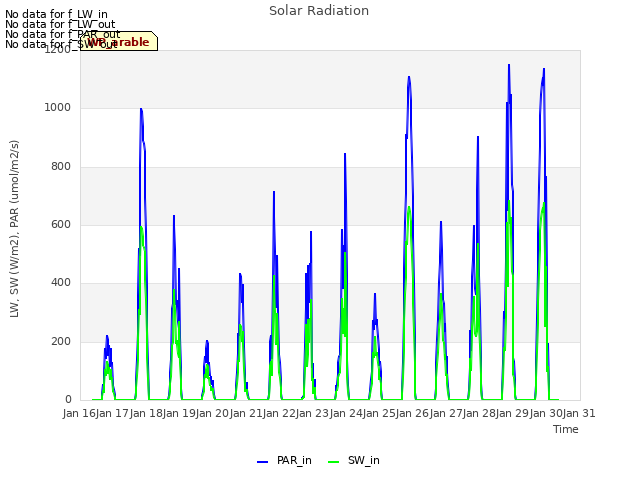Click the PAR_in peak on Jan 25
The image size is (640, 480).
409,77
